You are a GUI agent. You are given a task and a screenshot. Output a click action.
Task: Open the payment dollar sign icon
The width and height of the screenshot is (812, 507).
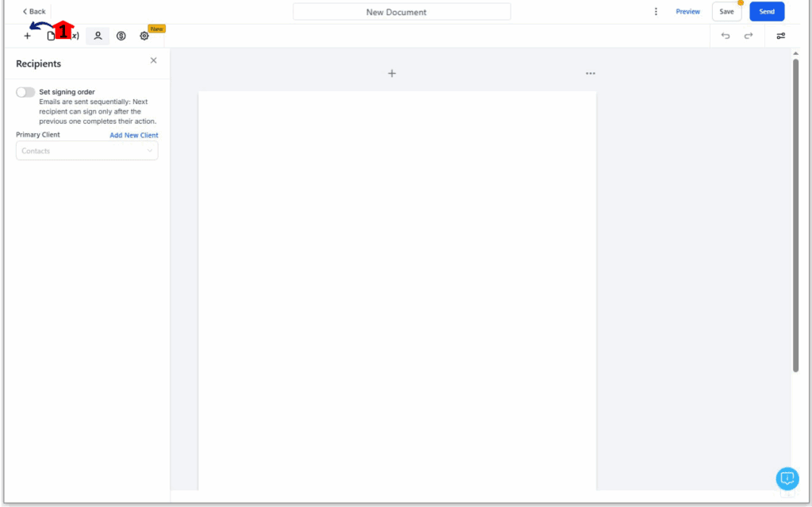121,36
